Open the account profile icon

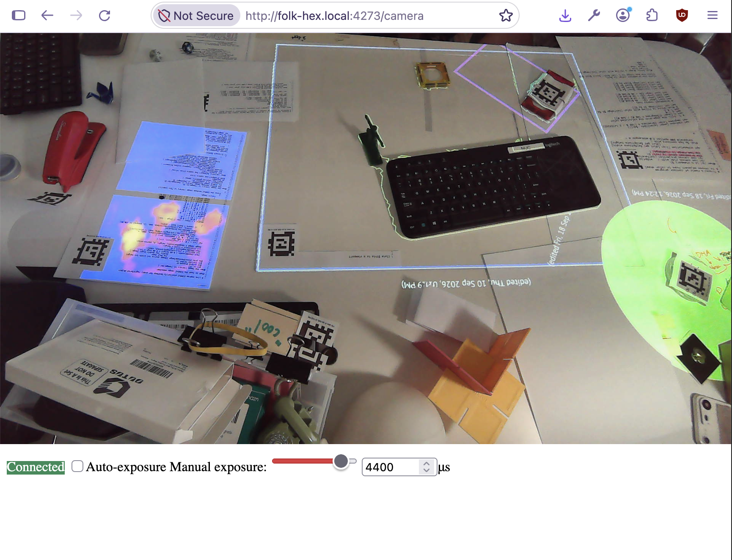623,16
